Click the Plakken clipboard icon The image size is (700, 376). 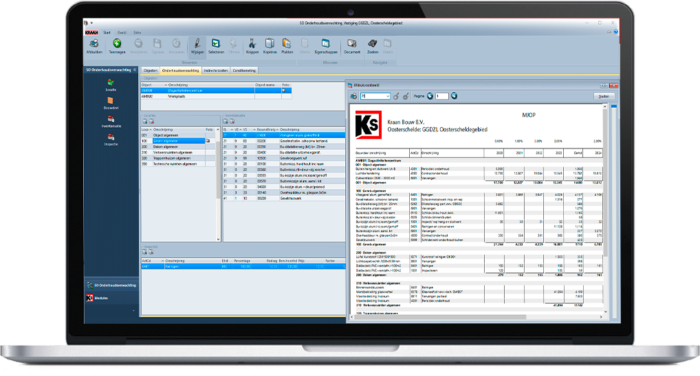[x=287, y=46]
